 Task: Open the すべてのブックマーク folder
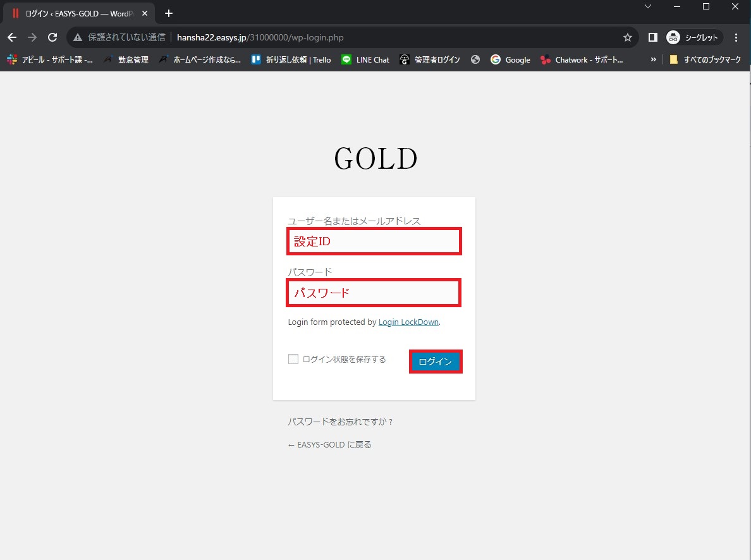(x=709, y=59)
